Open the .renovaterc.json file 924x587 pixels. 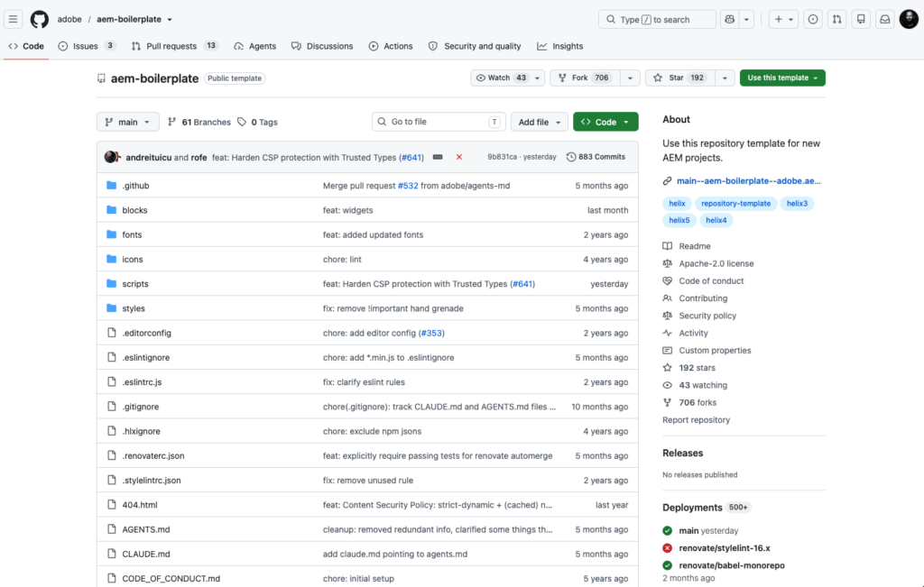coord(153,455)
